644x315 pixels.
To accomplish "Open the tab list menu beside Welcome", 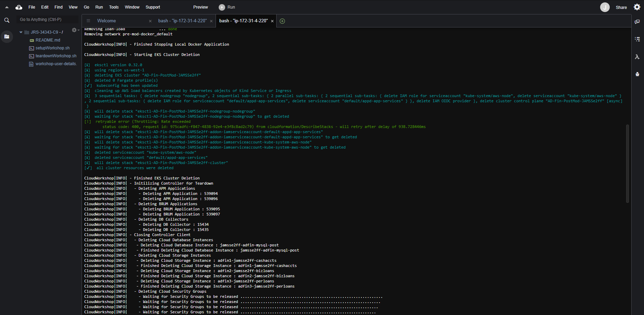I will (x=88, y=21).
